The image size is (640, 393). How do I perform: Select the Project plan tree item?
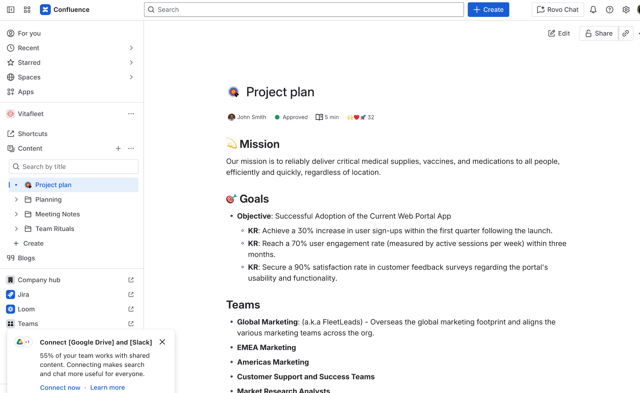[x=73, y=185]
